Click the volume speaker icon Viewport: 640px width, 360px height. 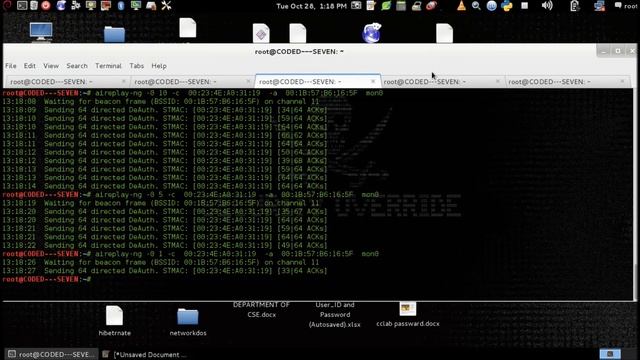pos(547,6)
